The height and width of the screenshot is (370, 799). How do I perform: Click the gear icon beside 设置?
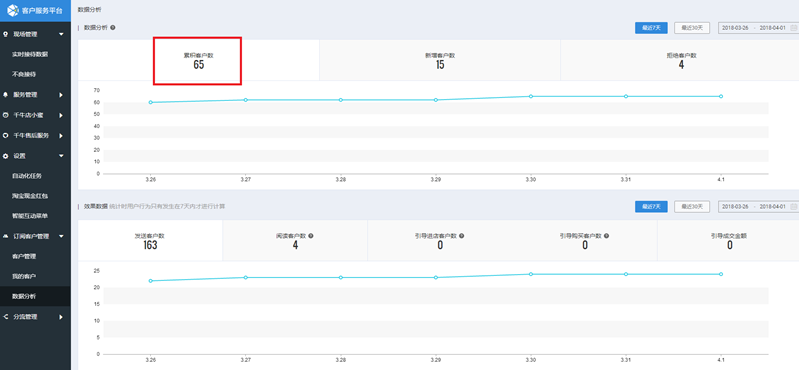(6, 156)
